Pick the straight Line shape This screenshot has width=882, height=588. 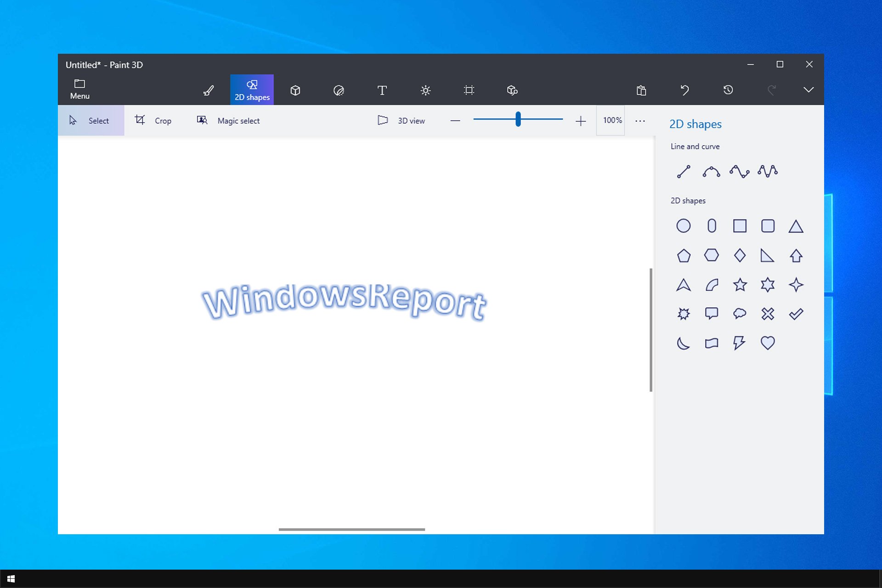pyautogui.click(x=684, y=171)
